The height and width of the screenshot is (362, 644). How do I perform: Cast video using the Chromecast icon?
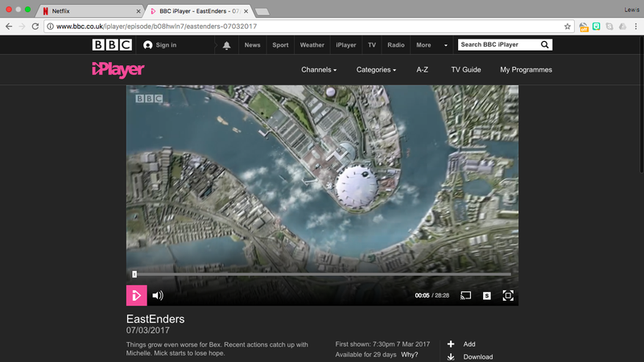(x=465, y=296)
